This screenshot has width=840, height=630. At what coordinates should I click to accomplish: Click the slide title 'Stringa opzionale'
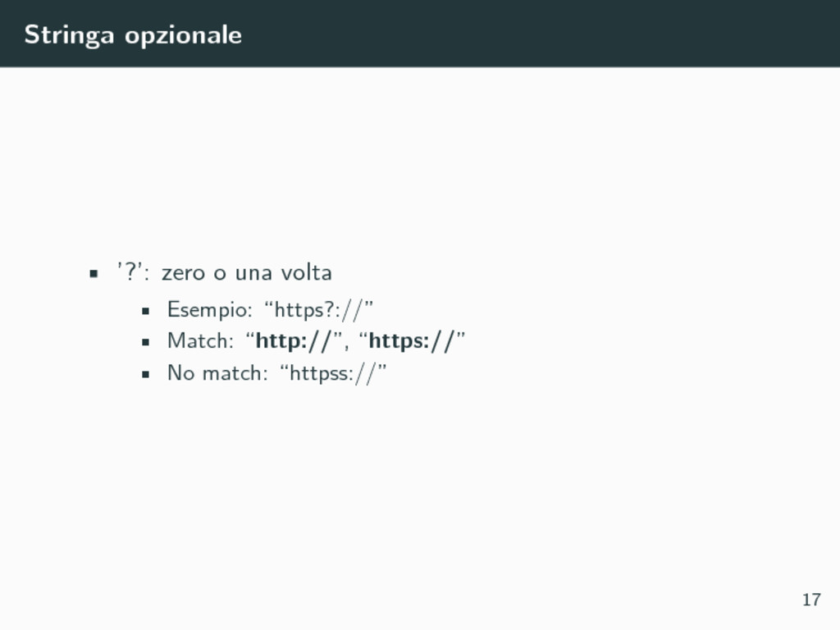133,35
